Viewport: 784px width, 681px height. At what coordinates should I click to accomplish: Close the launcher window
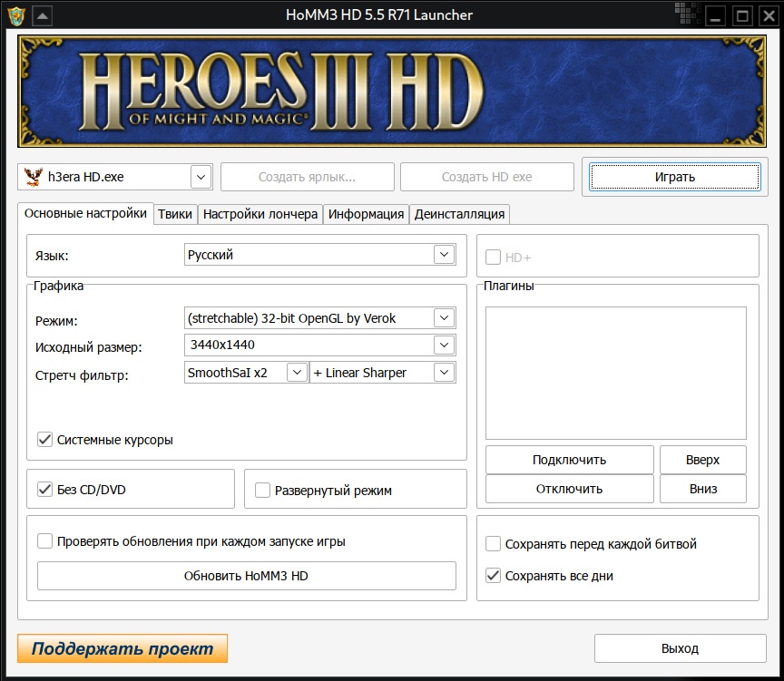pyautogui.click(x=769, y=16)
